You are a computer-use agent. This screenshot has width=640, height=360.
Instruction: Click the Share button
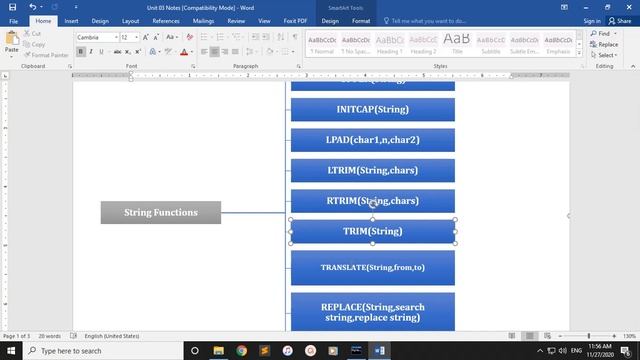[620, 21]
